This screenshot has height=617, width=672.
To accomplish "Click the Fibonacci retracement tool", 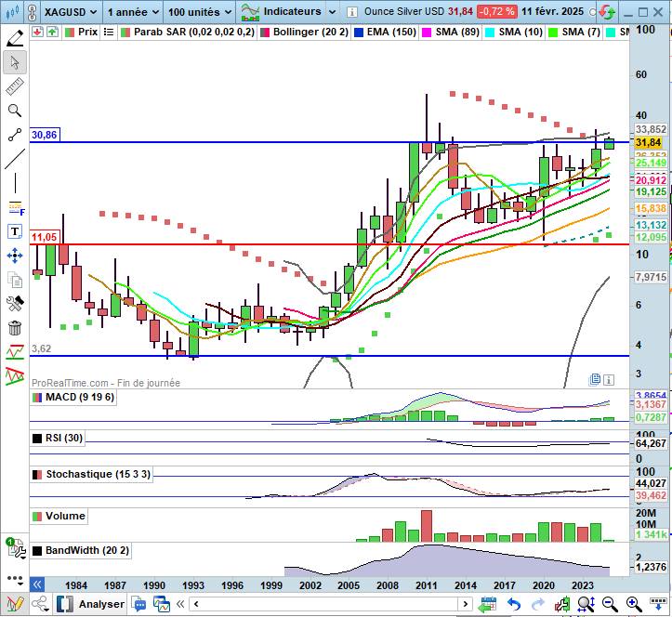I will click(x=15, y=207).
